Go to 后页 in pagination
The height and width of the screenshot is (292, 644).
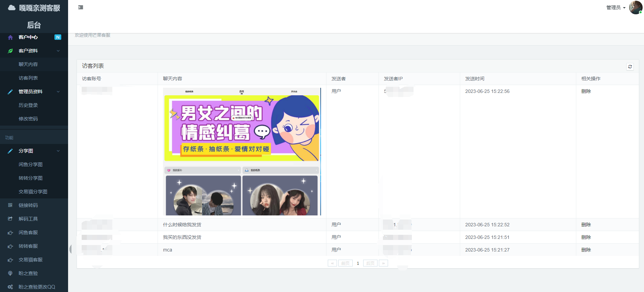coord(370,263)
